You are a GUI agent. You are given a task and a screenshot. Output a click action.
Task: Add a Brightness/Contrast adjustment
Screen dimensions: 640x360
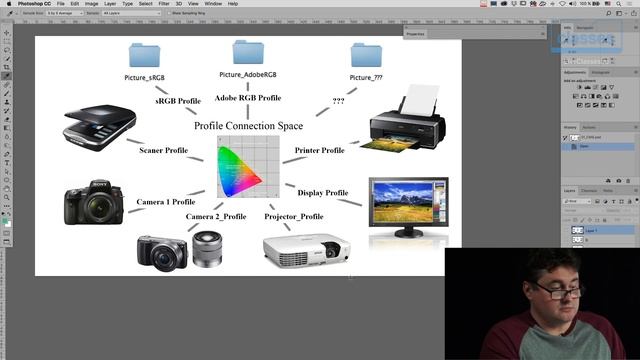click(x=579, y=87)
